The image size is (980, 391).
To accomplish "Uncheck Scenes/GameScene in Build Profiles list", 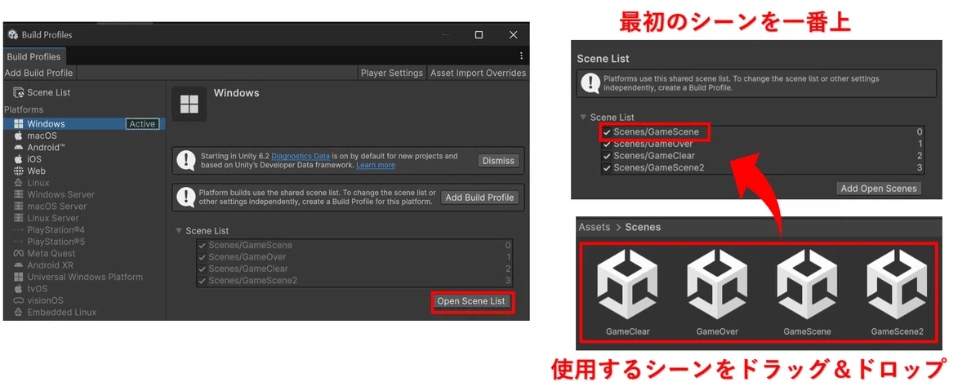I will 202,245.
